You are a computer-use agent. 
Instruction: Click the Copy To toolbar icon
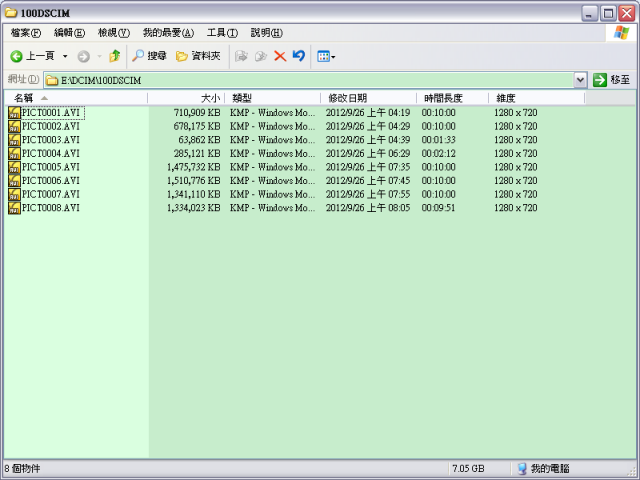[261, 56]
